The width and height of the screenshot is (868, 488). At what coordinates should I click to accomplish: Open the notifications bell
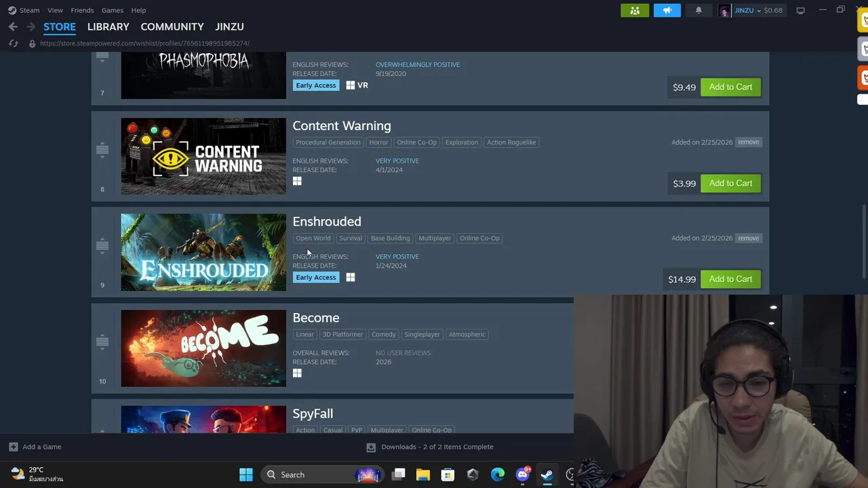(698, 10)
